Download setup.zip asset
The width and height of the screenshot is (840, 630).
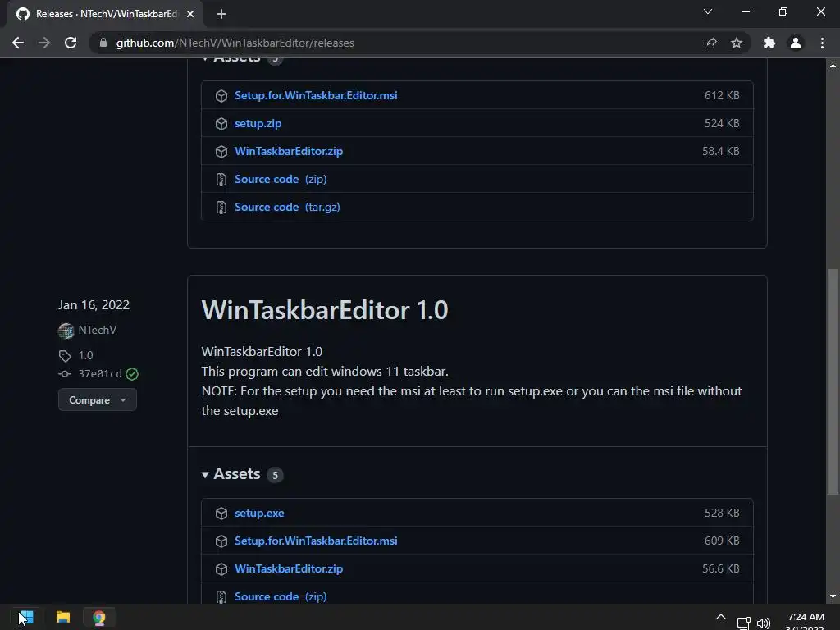[258, 123]
